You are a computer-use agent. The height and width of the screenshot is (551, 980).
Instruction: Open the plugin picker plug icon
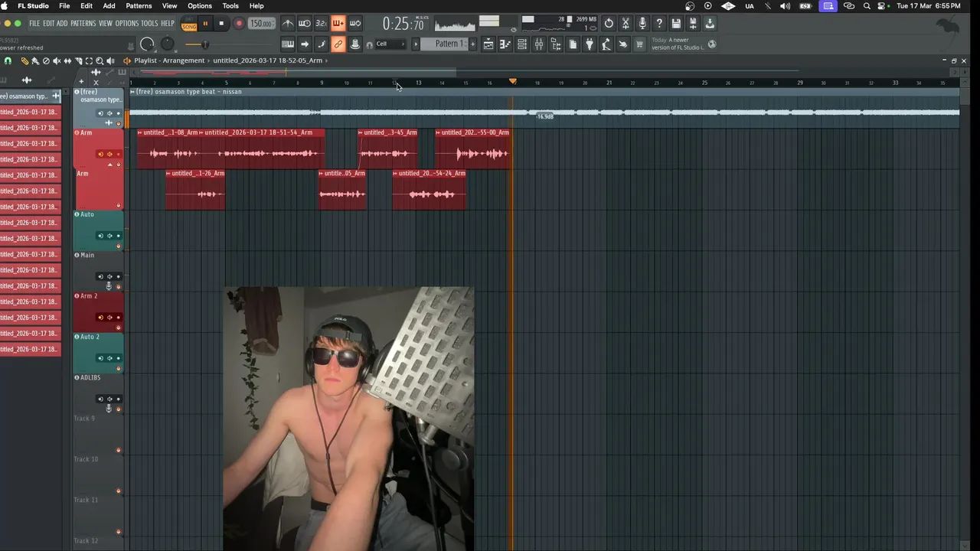click(x=590, y=44)
